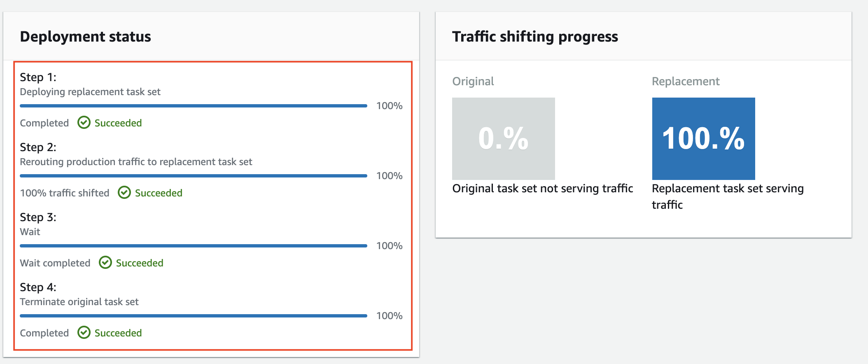Click the Succeeded check icon for Step 3

106,263
